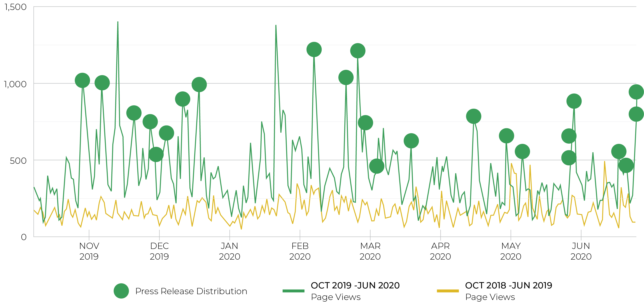
Task: Click the DEC 2019 axis label
Action: 159,251
